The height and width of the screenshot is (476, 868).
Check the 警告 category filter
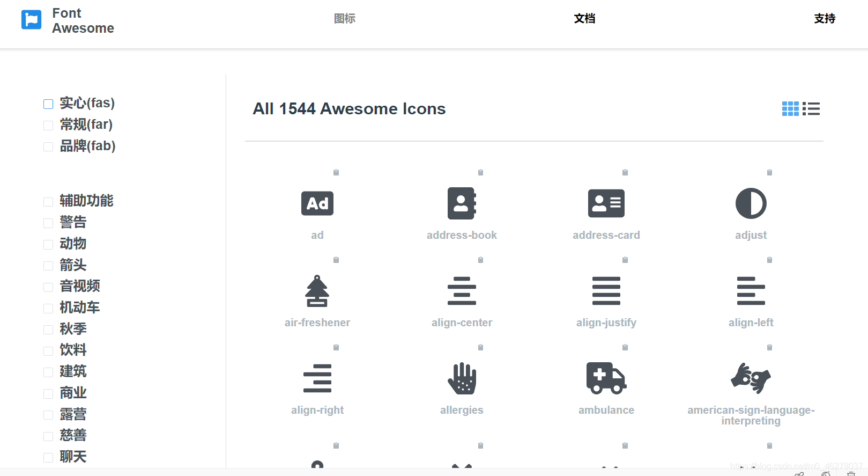[x=48, y=223]
